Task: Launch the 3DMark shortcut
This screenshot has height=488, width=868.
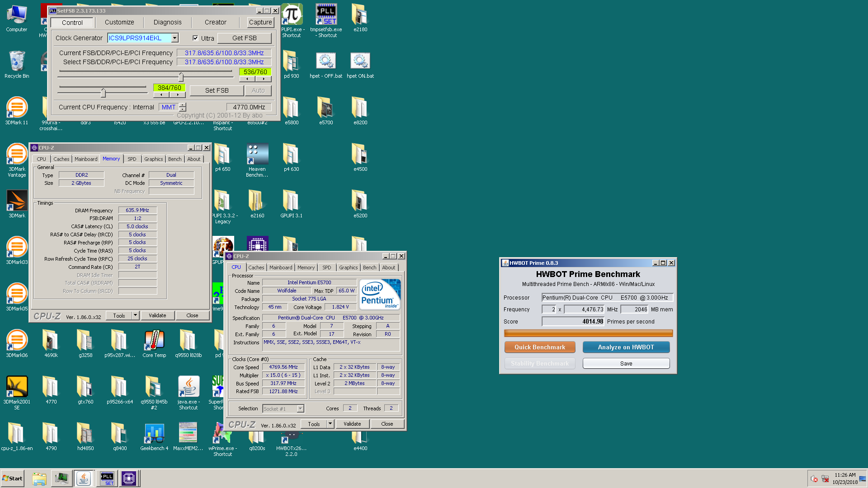Action: coord(17,204)
